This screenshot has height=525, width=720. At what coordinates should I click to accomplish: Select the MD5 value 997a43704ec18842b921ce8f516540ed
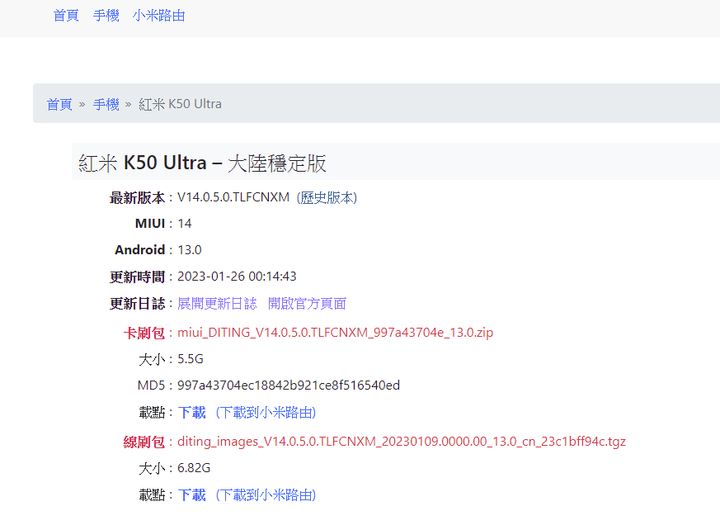click(x=288, y=385)
